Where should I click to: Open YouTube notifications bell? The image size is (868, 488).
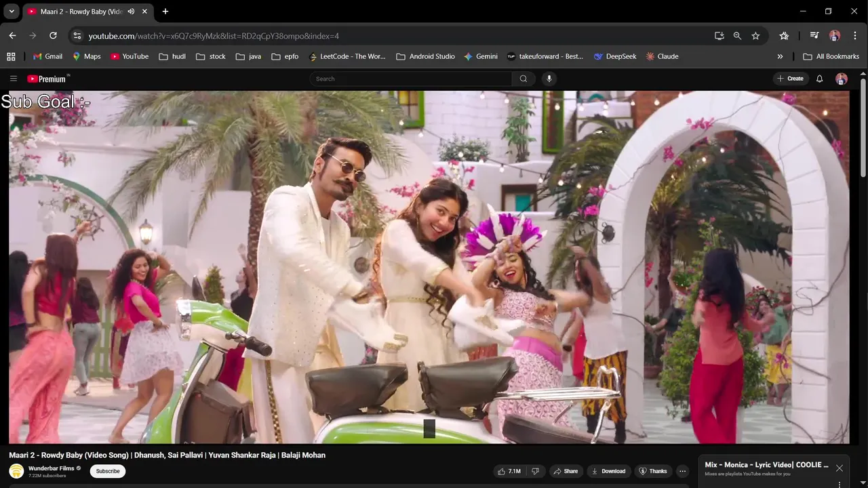click(819, 79)
